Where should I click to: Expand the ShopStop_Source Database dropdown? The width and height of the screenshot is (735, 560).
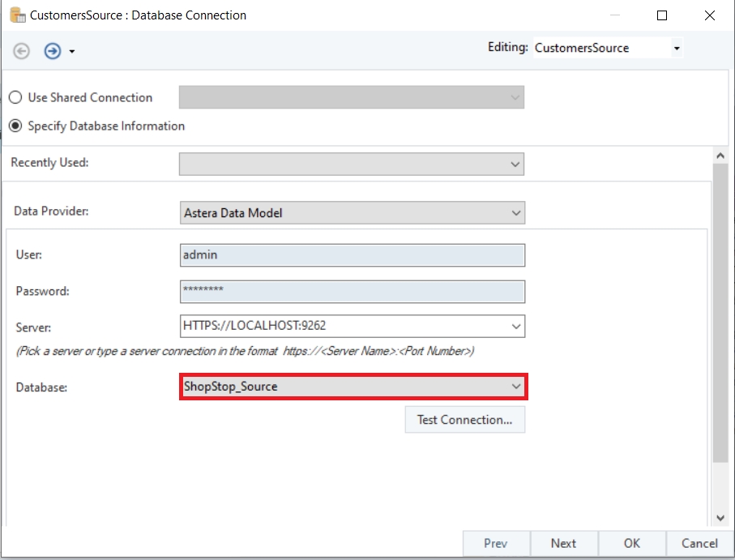point(516,387)
